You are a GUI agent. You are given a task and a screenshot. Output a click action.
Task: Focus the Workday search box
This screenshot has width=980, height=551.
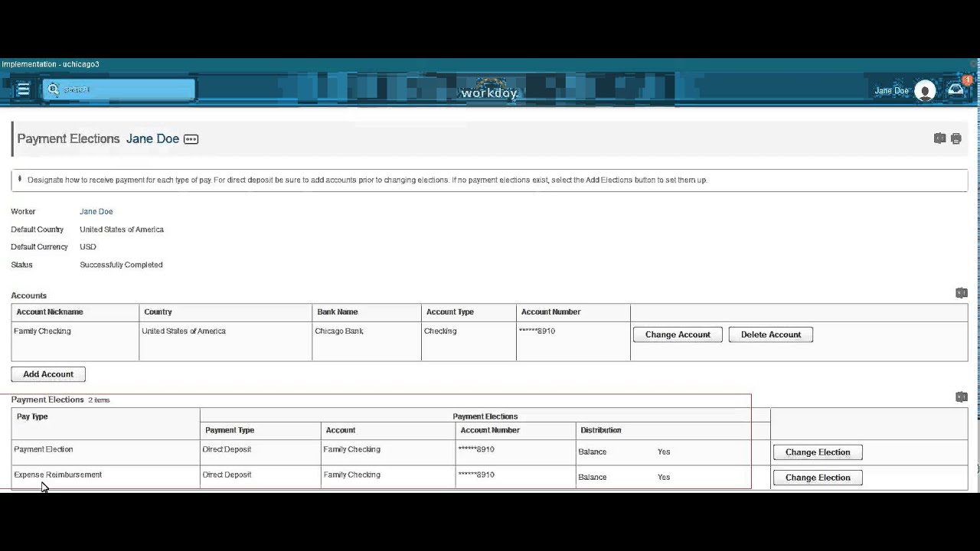tap(119, 90)
